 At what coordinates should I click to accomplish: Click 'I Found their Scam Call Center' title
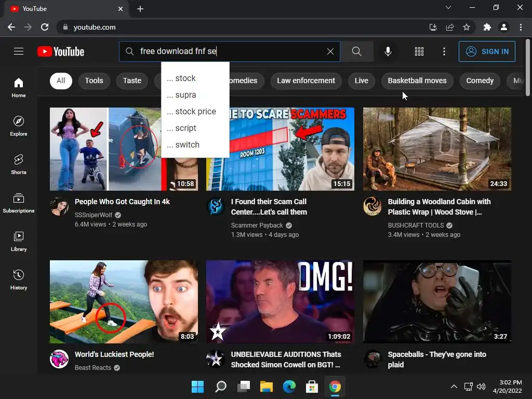click(x=269, y=207)
